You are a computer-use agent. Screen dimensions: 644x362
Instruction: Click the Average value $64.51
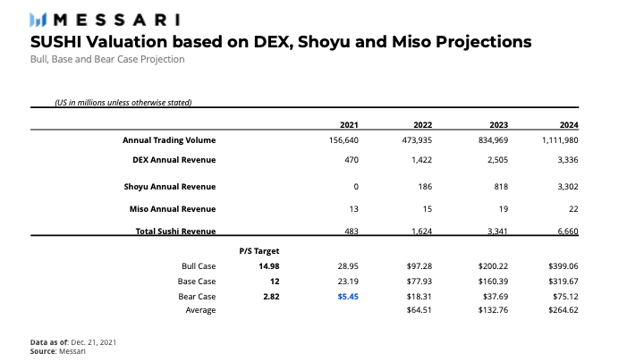click(x=419, y=310)
